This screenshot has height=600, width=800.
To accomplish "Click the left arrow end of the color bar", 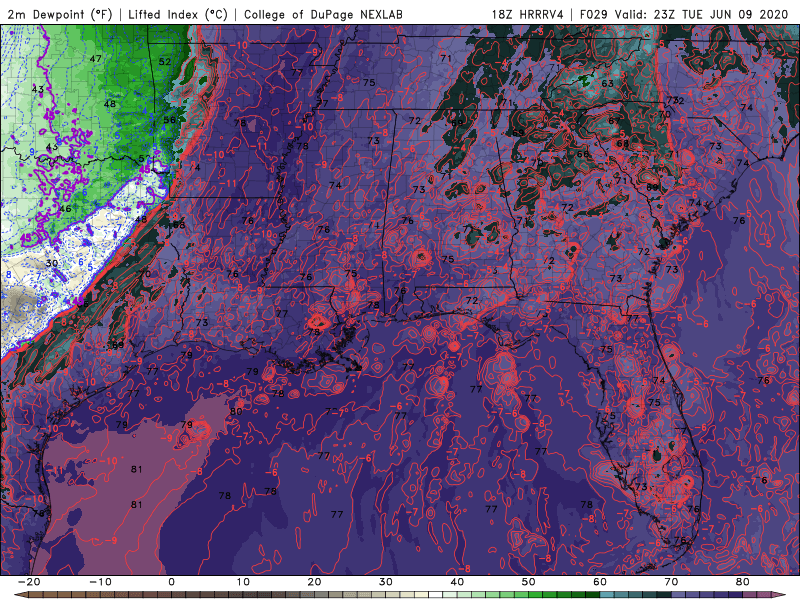I will click(19, 594).
